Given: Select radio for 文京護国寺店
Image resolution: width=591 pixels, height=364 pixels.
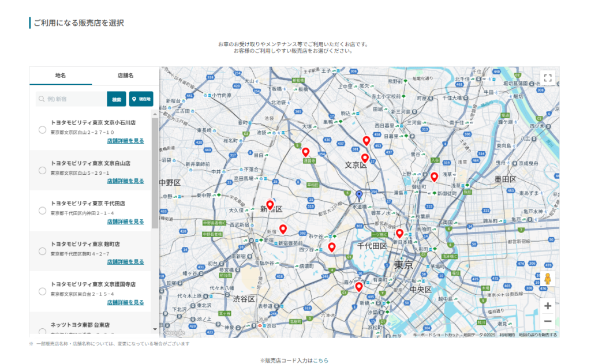Looking at the screenshot, I should click(x=42, y=292).
